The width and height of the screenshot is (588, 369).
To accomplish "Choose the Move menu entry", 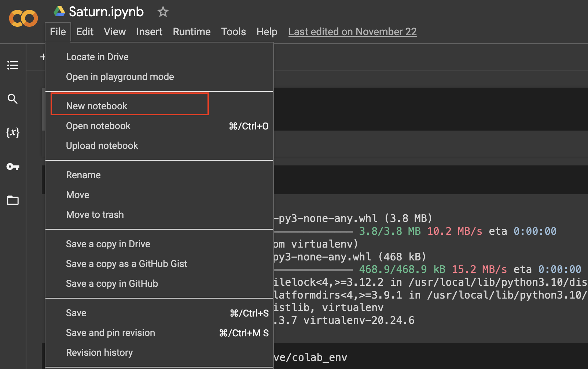I will tap(159, 195).
